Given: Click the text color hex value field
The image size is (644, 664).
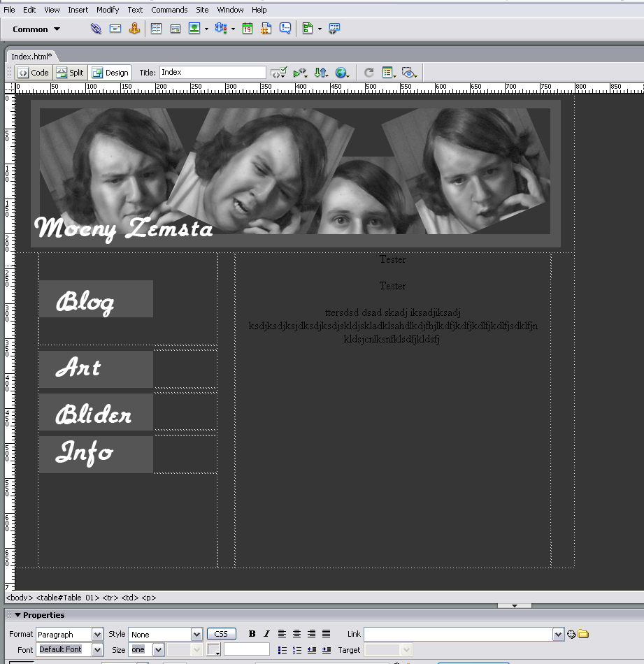Looking at the screenshot, I should pyautogui.click(x=247, y=649).
